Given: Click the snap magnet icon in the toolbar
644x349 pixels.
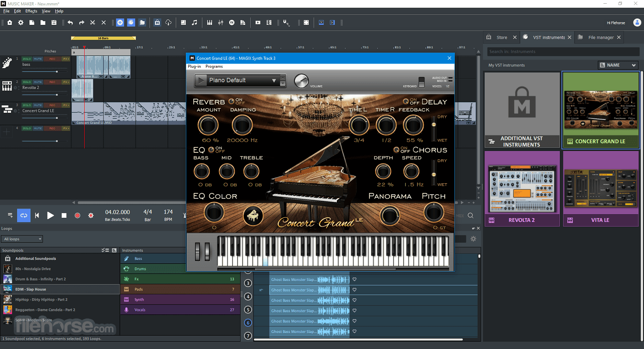Looking at the screenshot, I should (286, 23).
